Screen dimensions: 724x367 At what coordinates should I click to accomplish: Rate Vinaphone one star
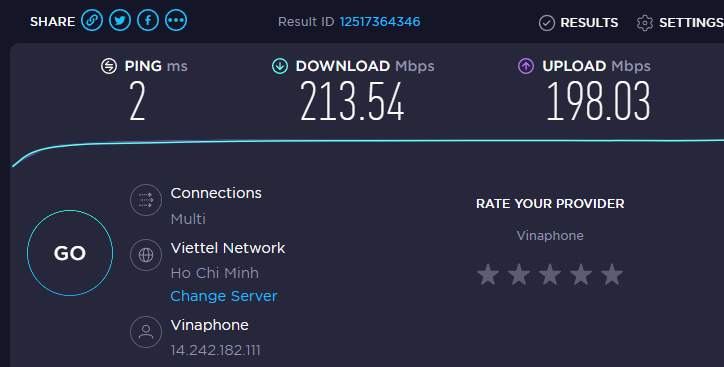coord(488,275)
